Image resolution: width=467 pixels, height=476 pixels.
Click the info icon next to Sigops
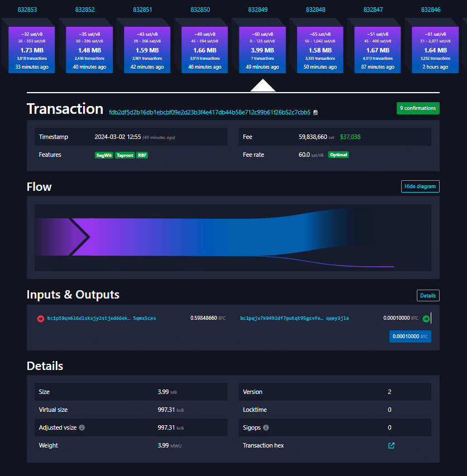tap(266, 428)
